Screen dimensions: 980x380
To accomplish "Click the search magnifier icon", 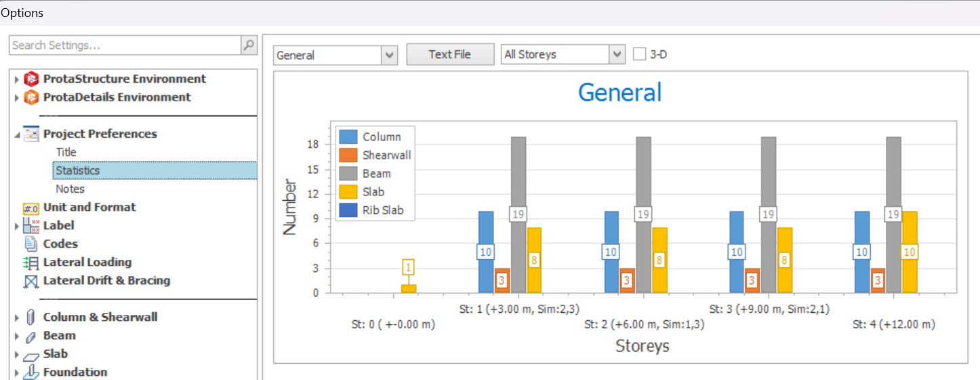I will 249,45.
